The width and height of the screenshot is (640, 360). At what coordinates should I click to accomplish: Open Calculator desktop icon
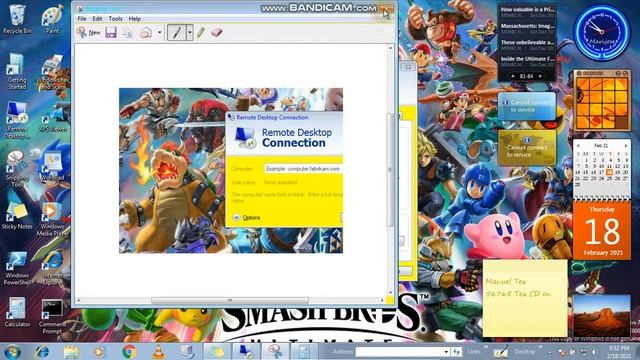click(17, 312)
